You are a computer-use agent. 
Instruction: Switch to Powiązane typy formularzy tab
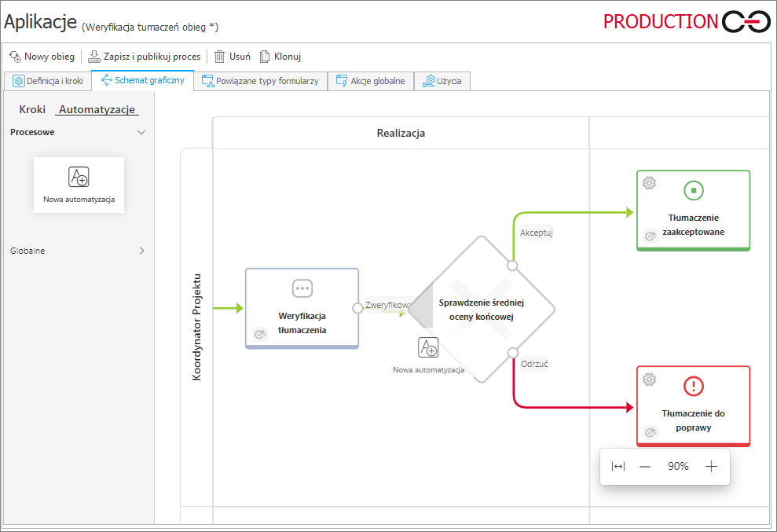point(260,81)
